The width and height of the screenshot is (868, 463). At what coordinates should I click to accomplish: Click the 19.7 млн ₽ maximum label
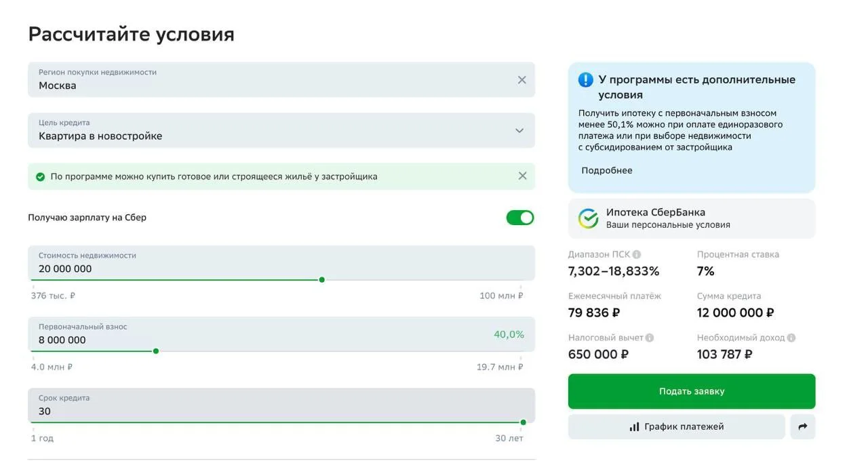(500, 367)
